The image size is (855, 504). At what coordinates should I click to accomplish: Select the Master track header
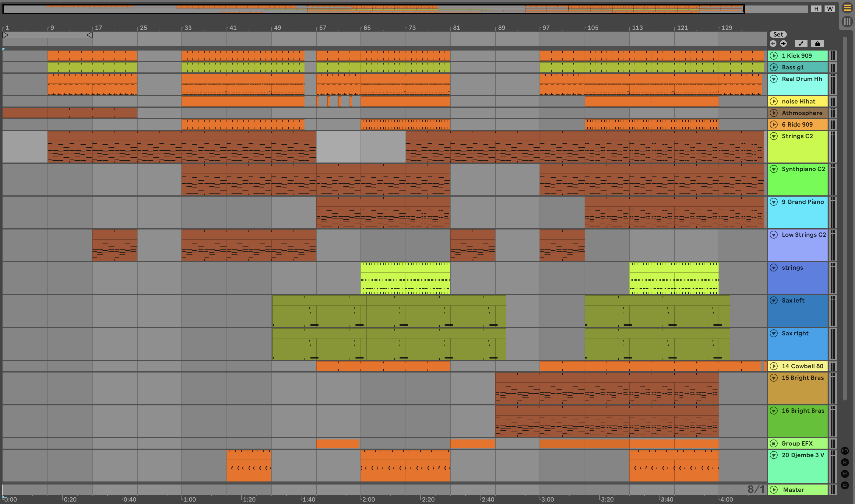(793, 490)
